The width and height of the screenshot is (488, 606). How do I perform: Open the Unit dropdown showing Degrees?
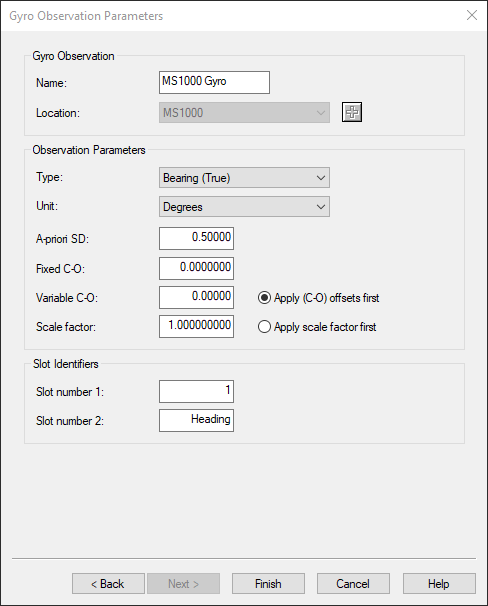coord(244,207)
